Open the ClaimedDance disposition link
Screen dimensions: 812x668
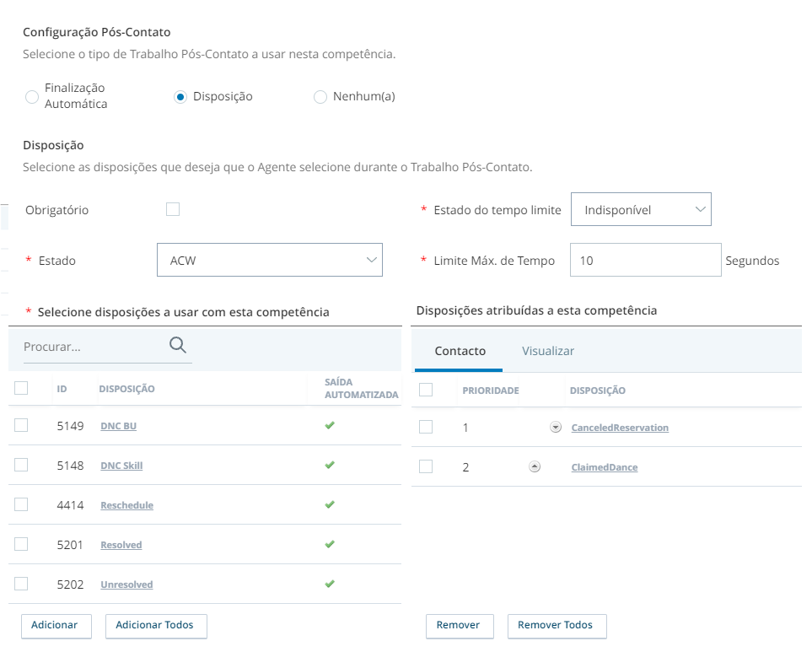click(605, 467)
